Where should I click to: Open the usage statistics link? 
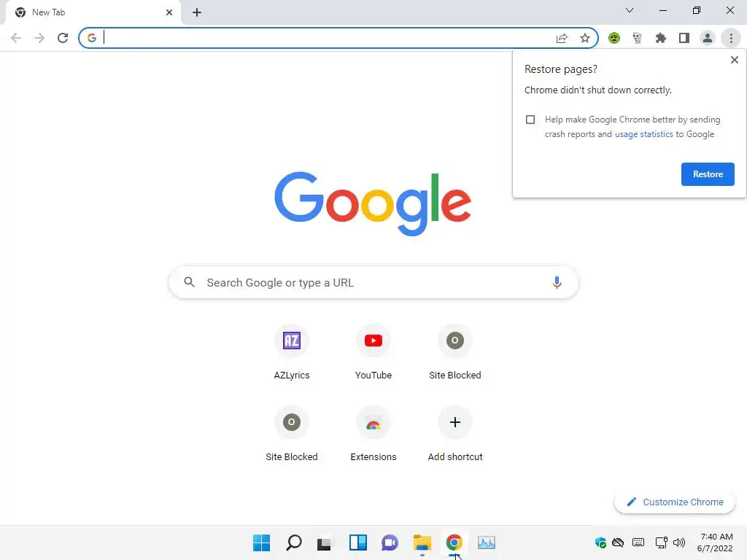[x=643, y=134]
